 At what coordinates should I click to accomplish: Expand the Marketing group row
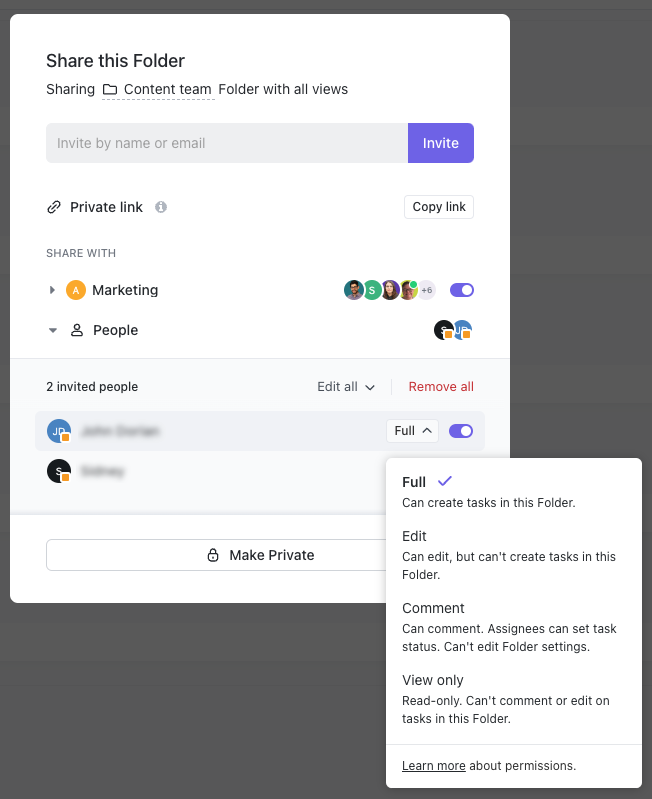(x=53, y=290)
